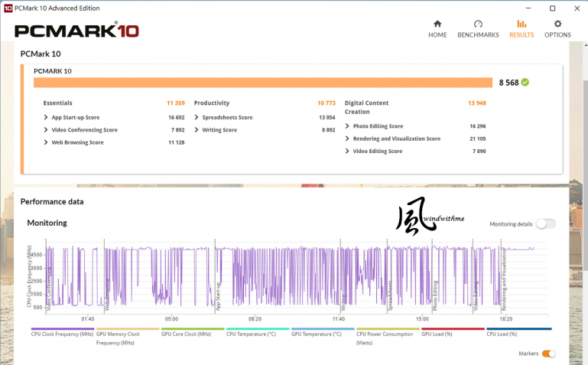
Task: Click the PCMark 10 title bar app icon
Action: click(x=8, y=8)
